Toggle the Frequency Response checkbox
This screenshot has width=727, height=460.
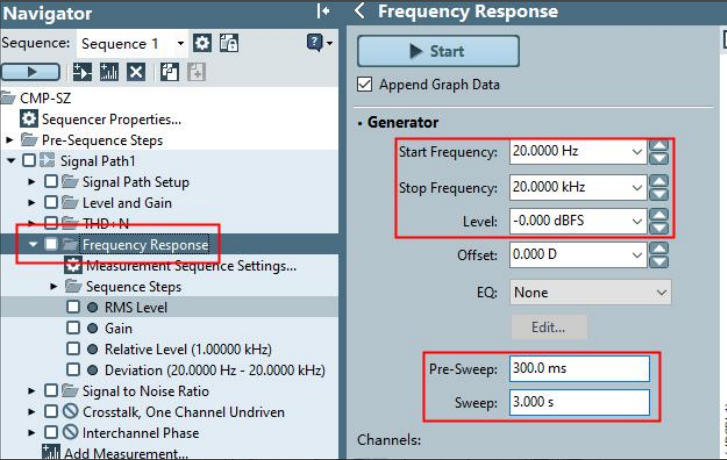click(x=51, y=244)
